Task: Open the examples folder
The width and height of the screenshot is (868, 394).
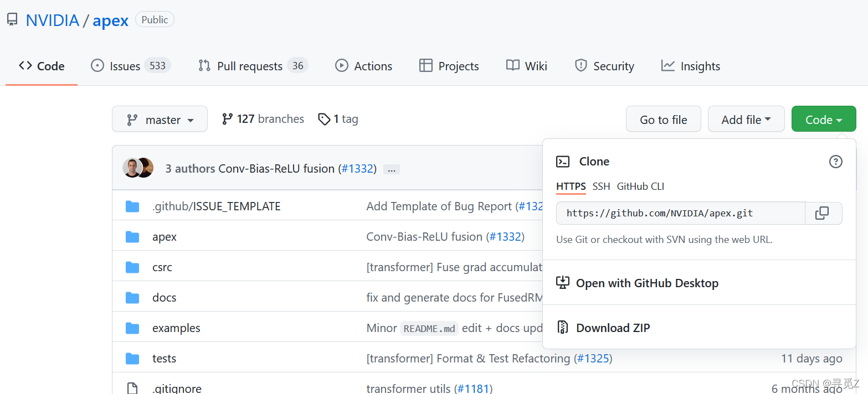Action: (x=176, y=328)
